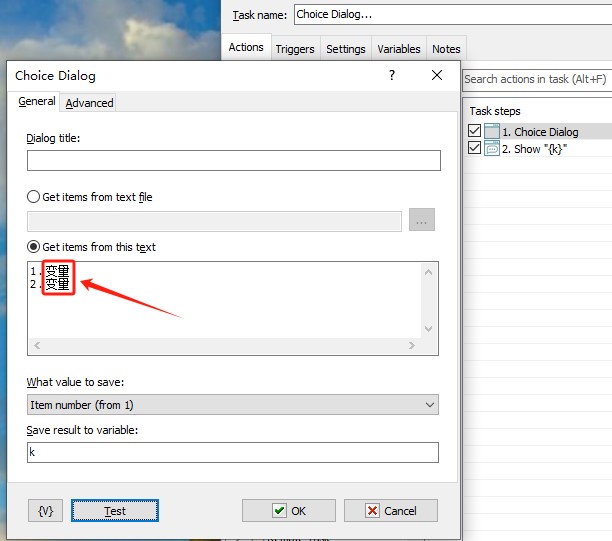Click the Choice Dialog step icon
The height and width of the screenshot is (541, 612).
coord(492,132)
